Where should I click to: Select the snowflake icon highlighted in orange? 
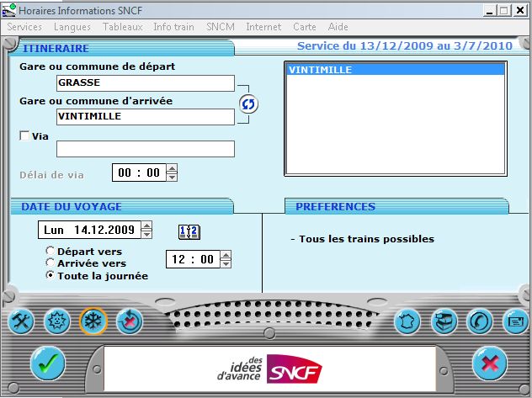(x=93, y=321)
